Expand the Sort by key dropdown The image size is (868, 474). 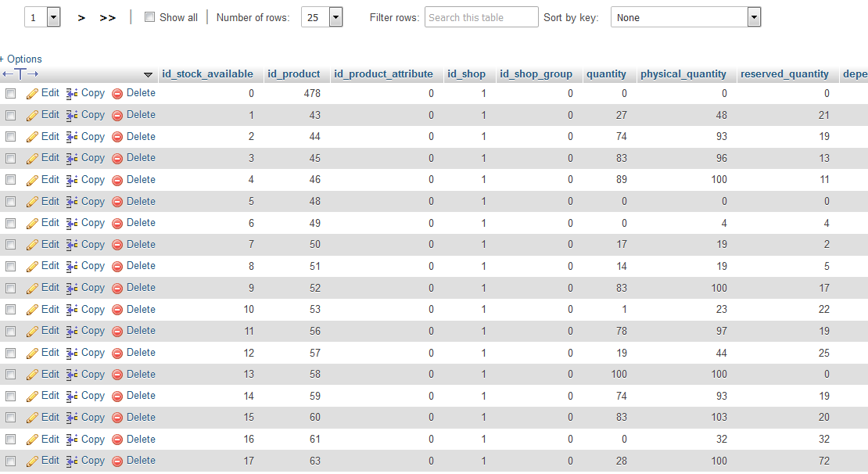[x=686, y=17]
